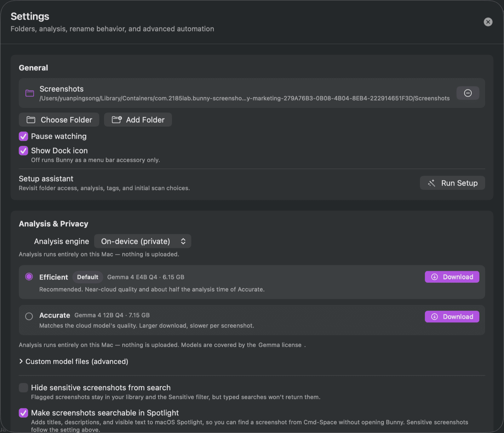Click the General section heading
This screenshot has height=433, width=504.
pyautogui.click(x=33, y=68)
